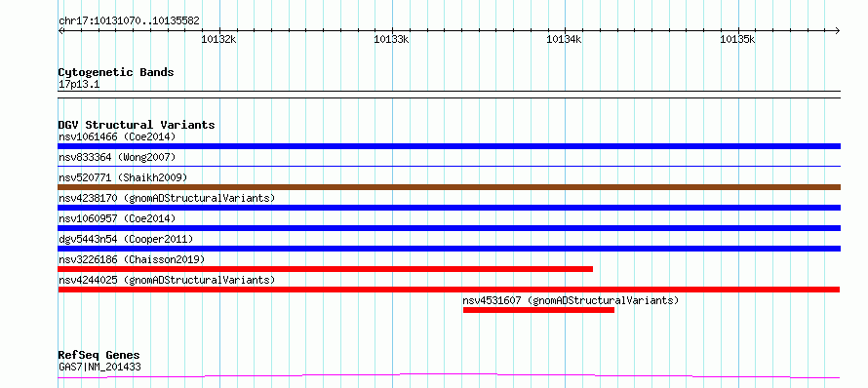Click the chr17:10131070..10135582 region label
This screenshot has width=868, height=388.
pyautogui.click(x=129, y=21)
